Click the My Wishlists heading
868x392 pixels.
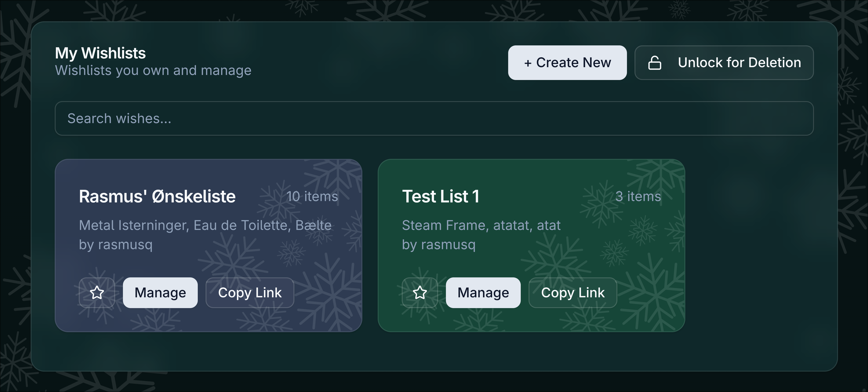(x=100, y=53)
